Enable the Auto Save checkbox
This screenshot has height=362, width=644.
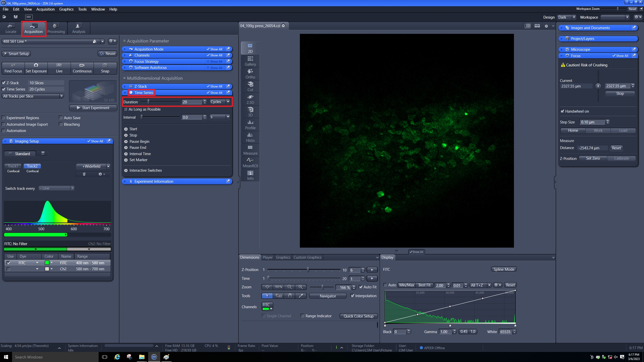61,118
